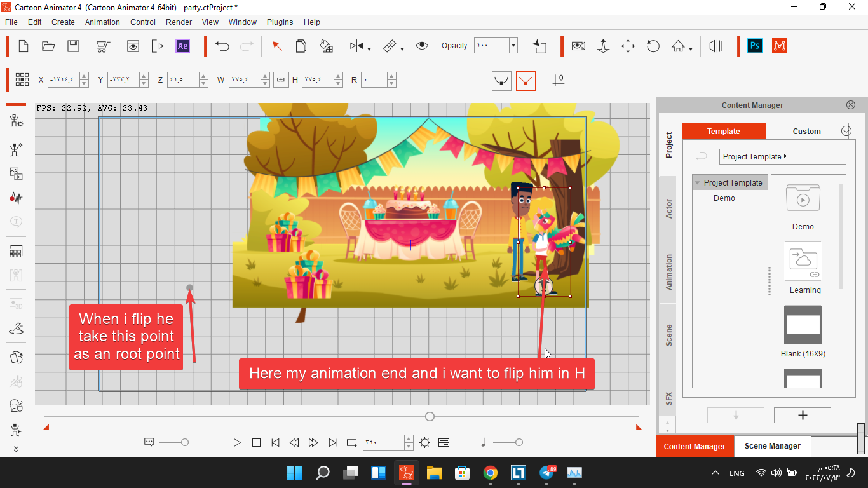Open Google Chrome from the taskbar

490,473
